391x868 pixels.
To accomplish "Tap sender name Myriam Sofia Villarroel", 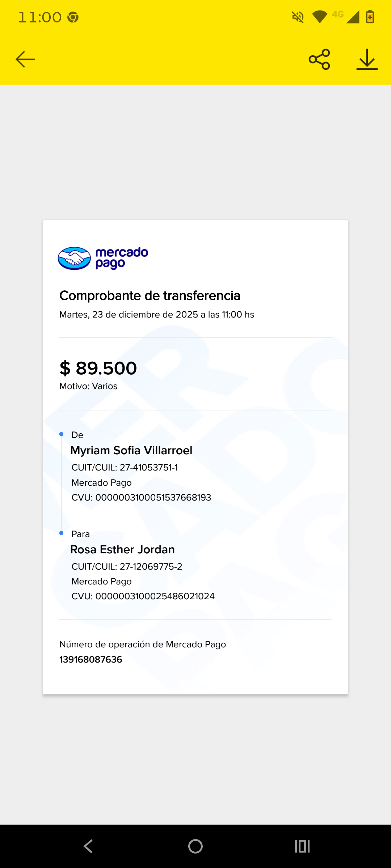I will tap(131, 450).
